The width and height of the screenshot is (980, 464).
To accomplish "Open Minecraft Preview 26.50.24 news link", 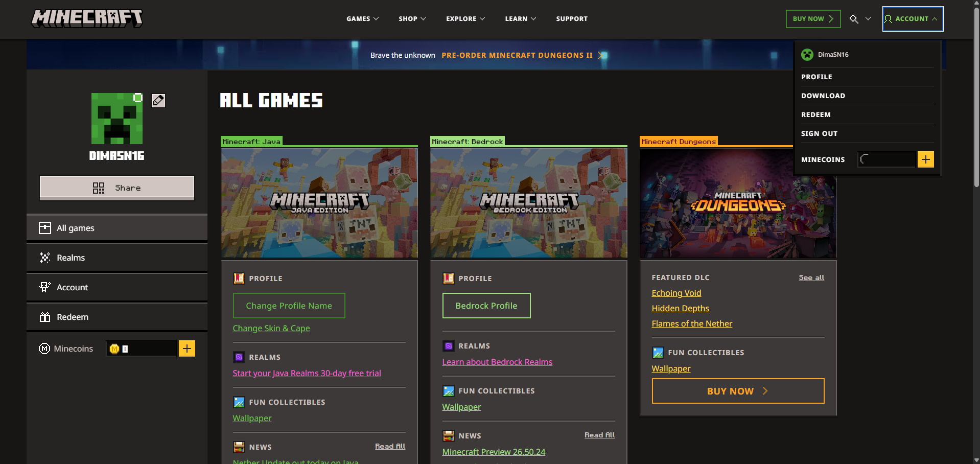I will click(494, 452).
